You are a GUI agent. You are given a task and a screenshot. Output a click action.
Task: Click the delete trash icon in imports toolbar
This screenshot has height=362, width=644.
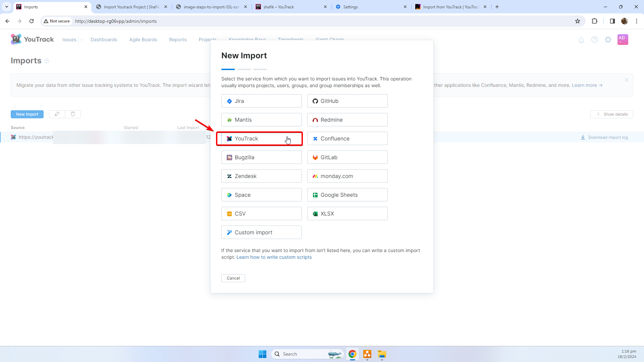coord(73,114)
